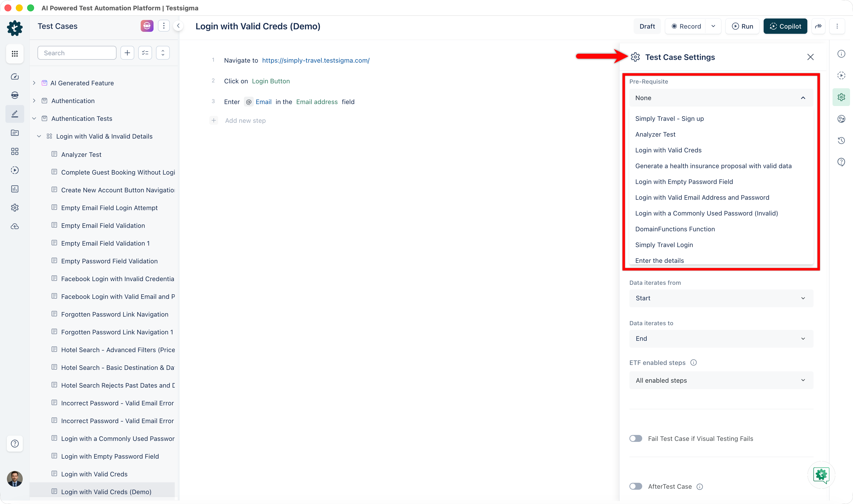Open the Test Cases three-dot menu
Viewport: 853px width, 504px height.
(x=164, y=26)
